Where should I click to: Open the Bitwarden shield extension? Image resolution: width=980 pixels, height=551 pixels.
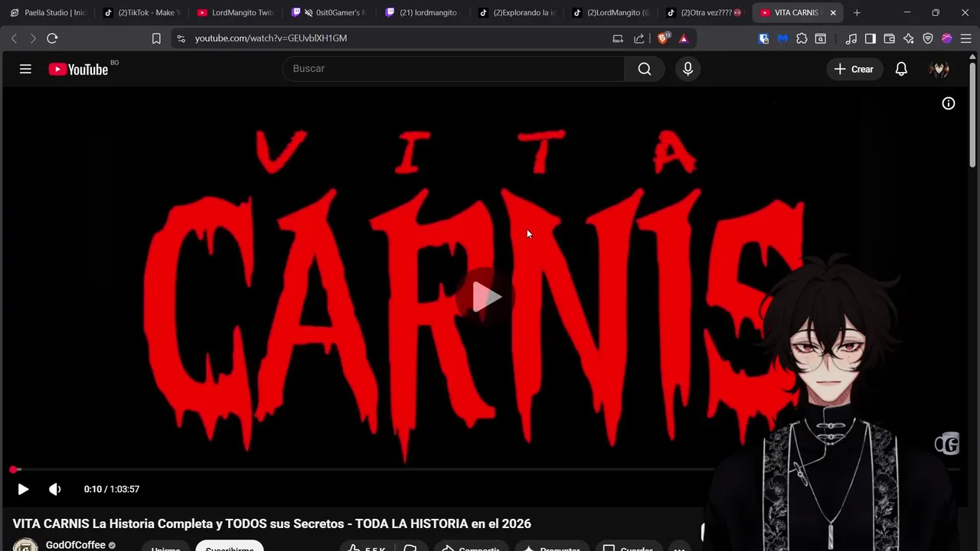pyautogui.click(x=763, y=38)
